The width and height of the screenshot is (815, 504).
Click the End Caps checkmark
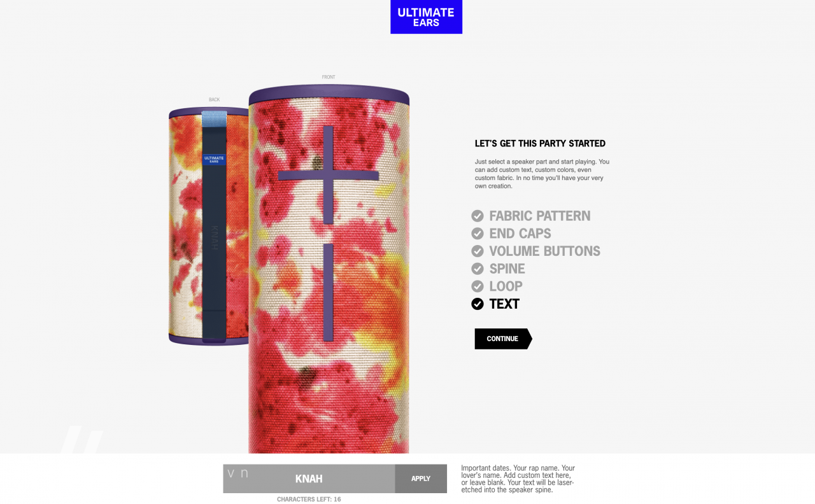(478, 234)
